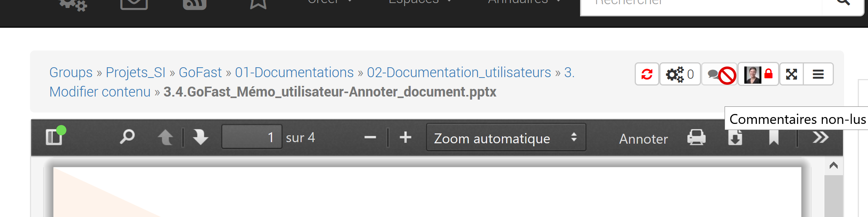Image resolution: width=868 pixels, height=217 pixels.
Task: Open the Zoom automatique dropdown
Action: click(506, 138)
